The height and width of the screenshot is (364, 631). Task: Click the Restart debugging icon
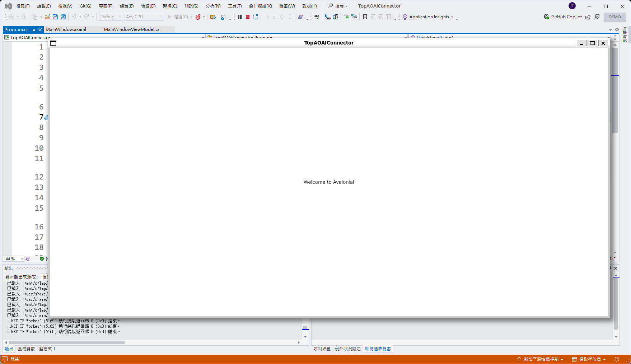point(256,17)
